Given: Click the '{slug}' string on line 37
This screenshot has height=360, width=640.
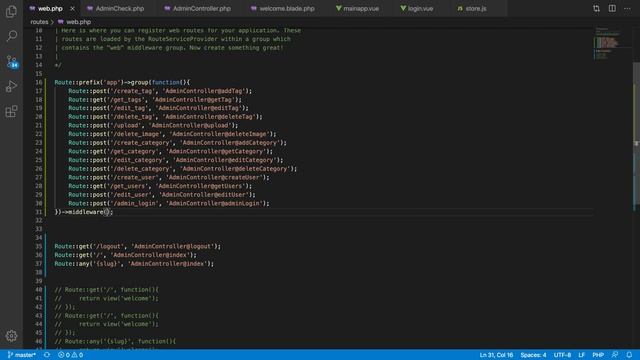Looking at the screenshot, I should tap(107, 264).
